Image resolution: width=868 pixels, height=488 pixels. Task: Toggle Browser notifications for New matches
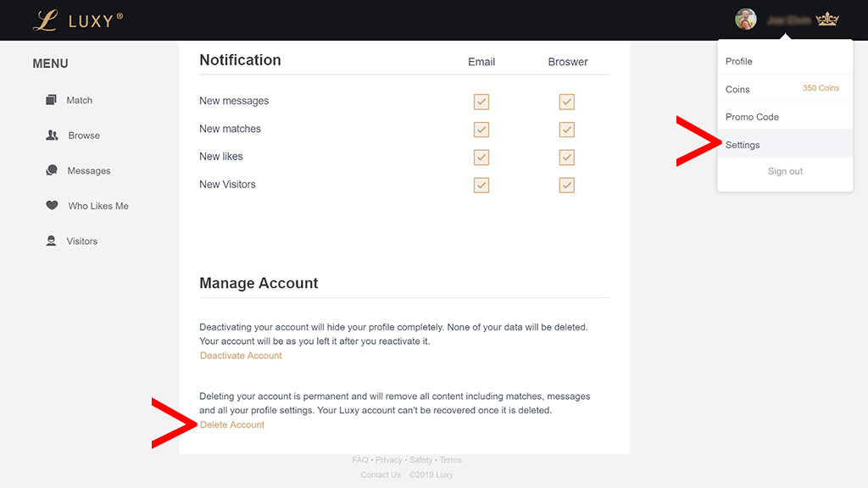click(566, 130)
